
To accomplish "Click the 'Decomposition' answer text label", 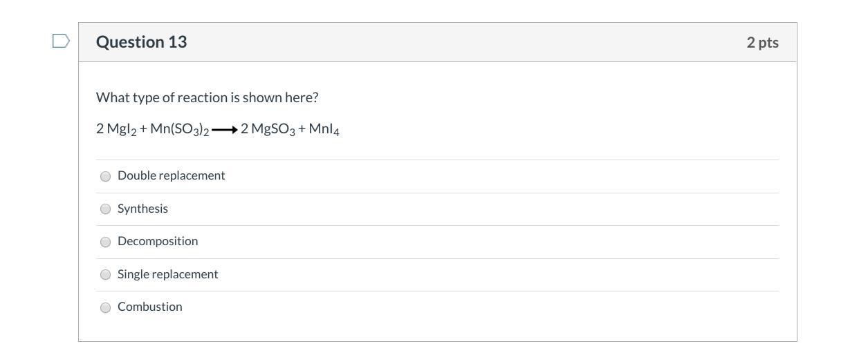I will (158, 241).
